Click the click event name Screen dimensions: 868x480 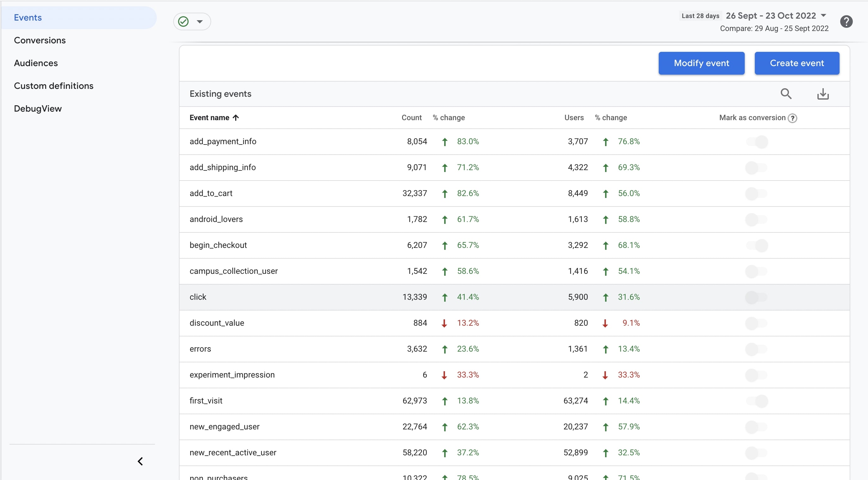[198, 297]
